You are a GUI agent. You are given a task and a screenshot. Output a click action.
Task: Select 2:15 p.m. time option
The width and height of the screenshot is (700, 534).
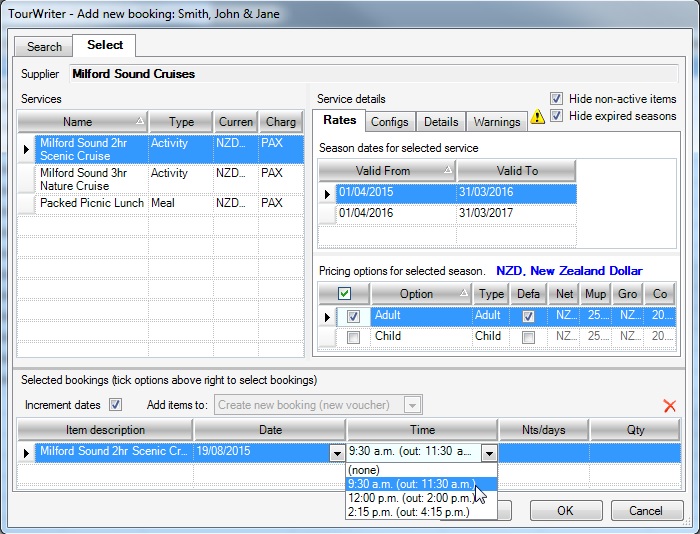click(406, 512)
